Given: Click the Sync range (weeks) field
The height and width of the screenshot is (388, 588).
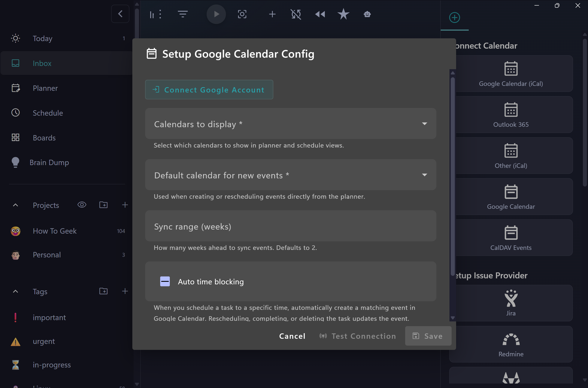Looking at the screenshot, I should pos(291,226).
